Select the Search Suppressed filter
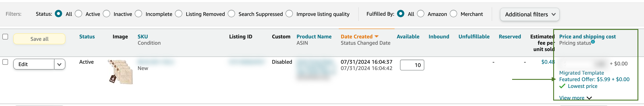The image size is (644, 106). coord(231,14)
